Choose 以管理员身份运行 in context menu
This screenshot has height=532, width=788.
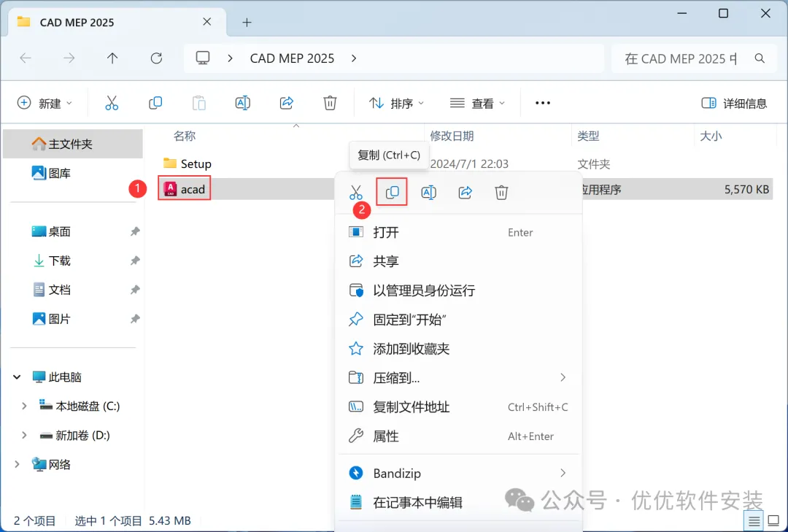pyautogui.click(x=458, y=290)
